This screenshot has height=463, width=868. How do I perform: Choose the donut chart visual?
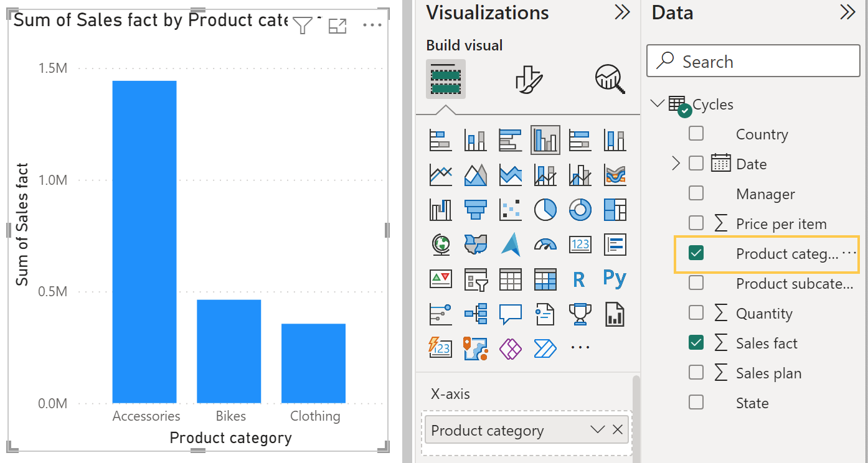click(x=580, y=210)
